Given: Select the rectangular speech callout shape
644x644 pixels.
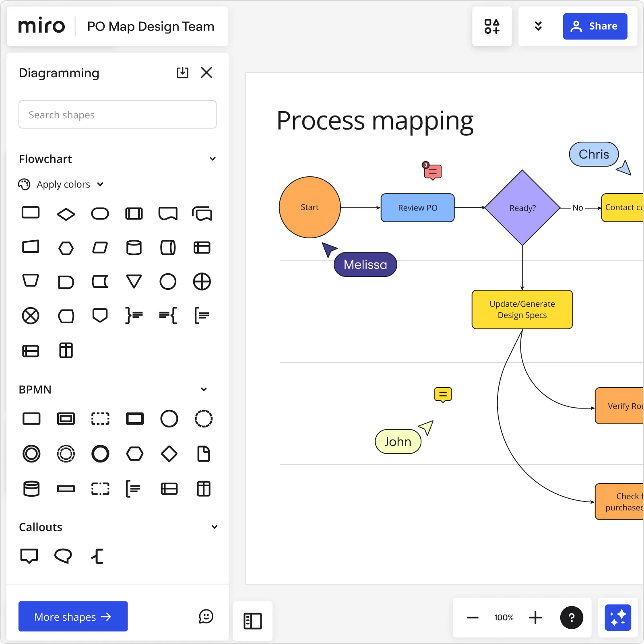Looking at the screenshot, I should tap(29, 556).
